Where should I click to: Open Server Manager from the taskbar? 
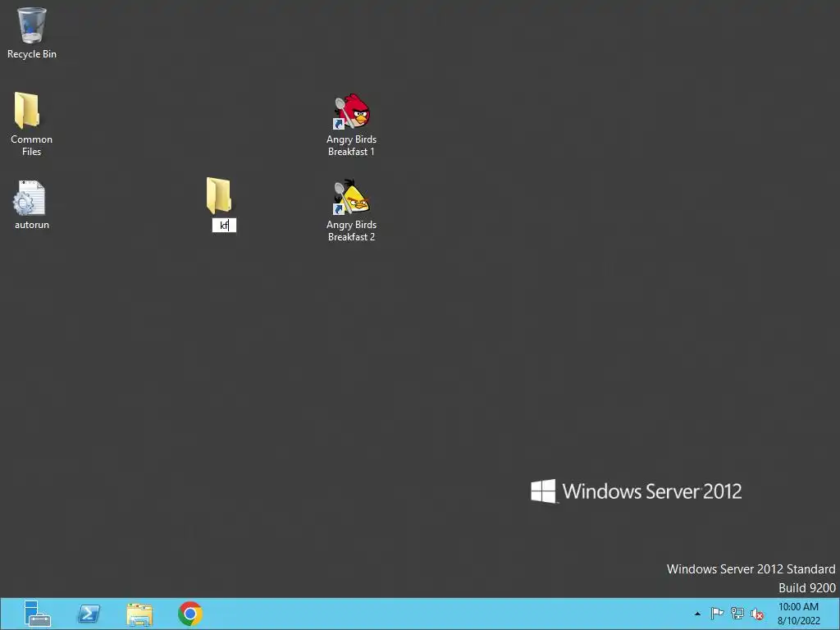[x=37, y=614]
